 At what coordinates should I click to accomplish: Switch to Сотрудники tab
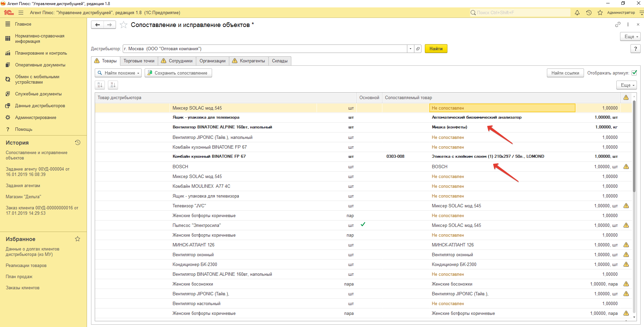(177, 61)
